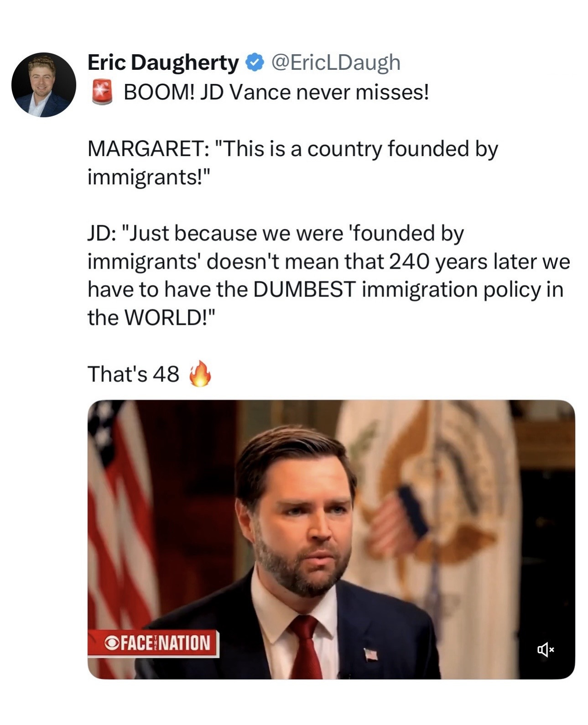Image resolution: width=588 pixels, height=725 pixels.
Task: Click the CBS eye logo in video
Action: click(112, 643)
